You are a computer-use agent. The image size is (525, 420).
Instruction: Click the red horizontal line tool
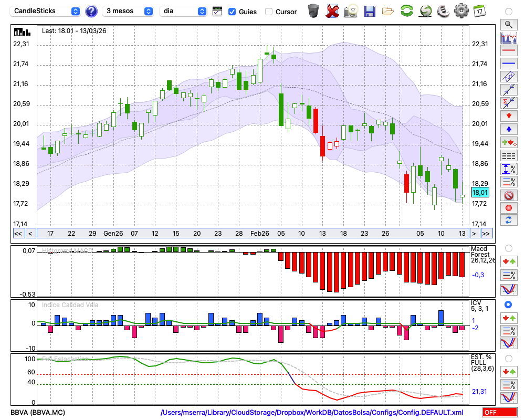pyautogui.click(x=508, y=51)
